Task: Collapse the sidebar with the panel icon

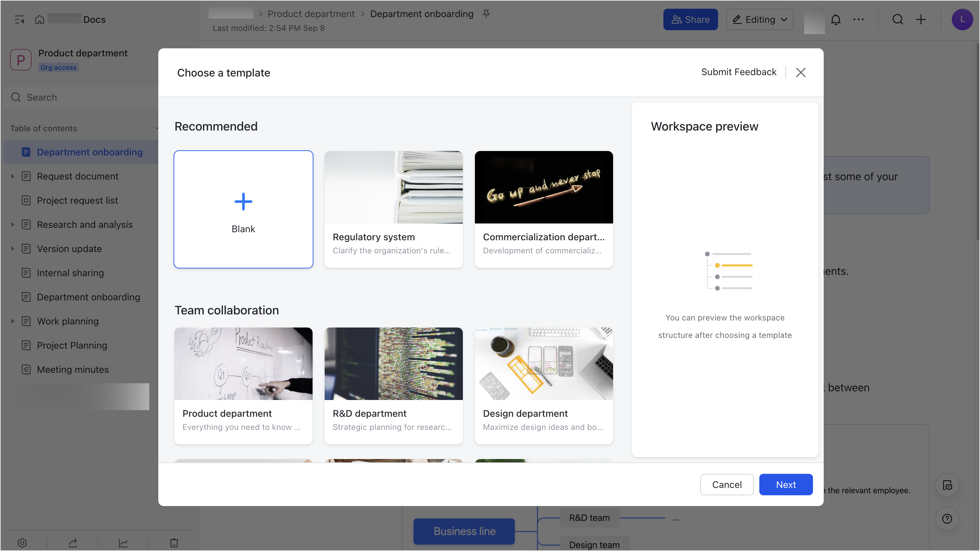Action: (x=19, y=19)
